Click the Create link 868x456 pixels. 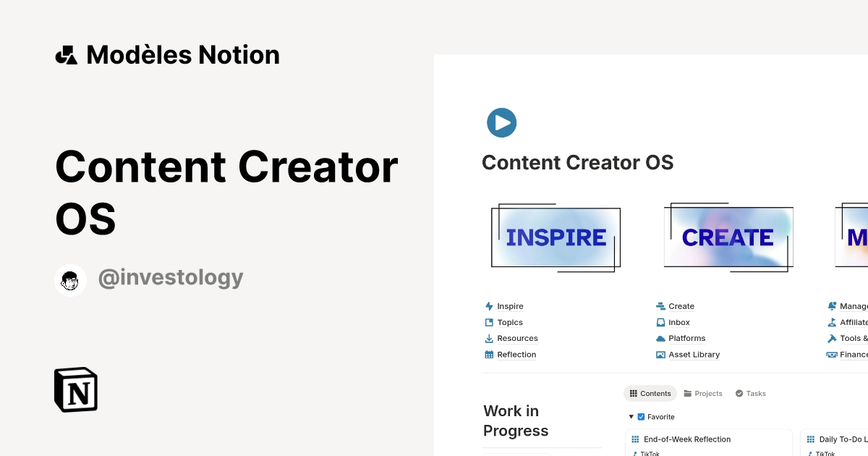pos(681,305)
